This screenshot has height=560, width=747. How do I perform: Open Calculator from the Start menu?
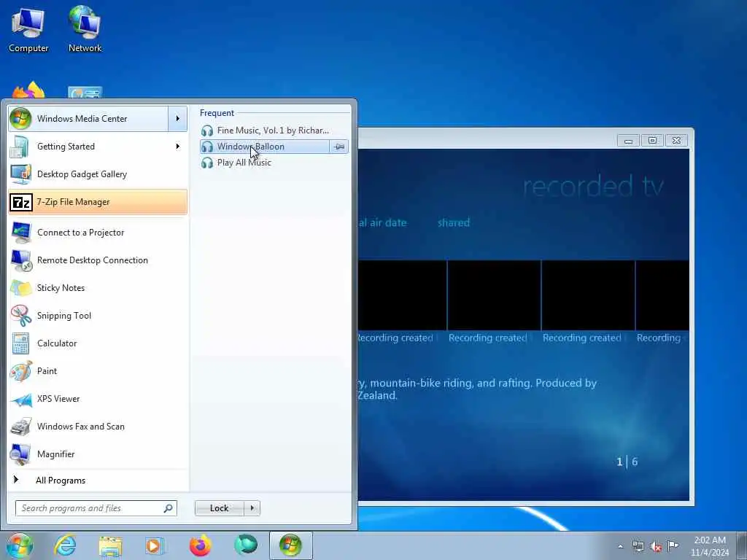(98, 343)
